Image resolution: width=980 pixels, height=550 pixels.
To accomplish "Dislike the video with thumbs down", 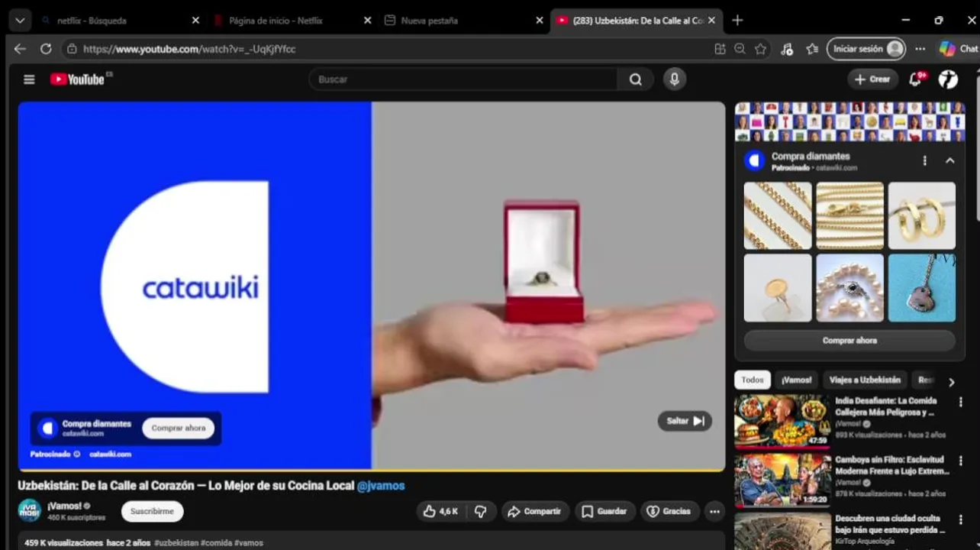I will [x=481, y=512].
